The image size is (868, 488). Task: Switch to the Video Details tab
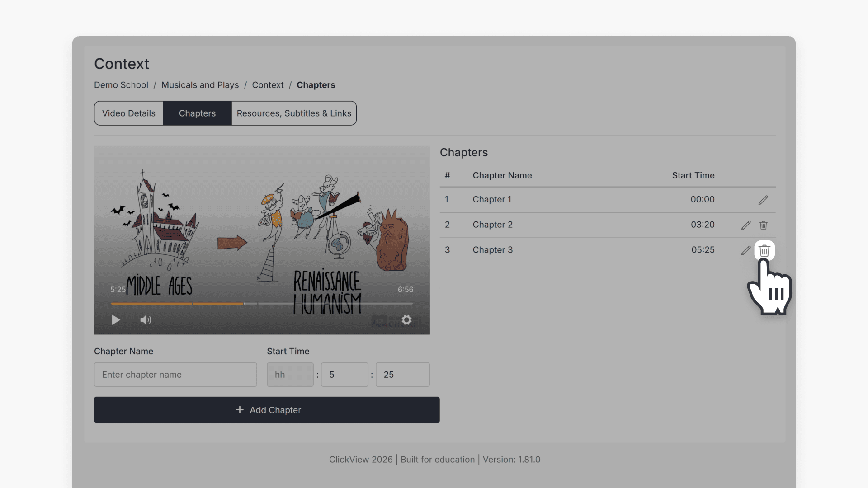coord(128,113)
